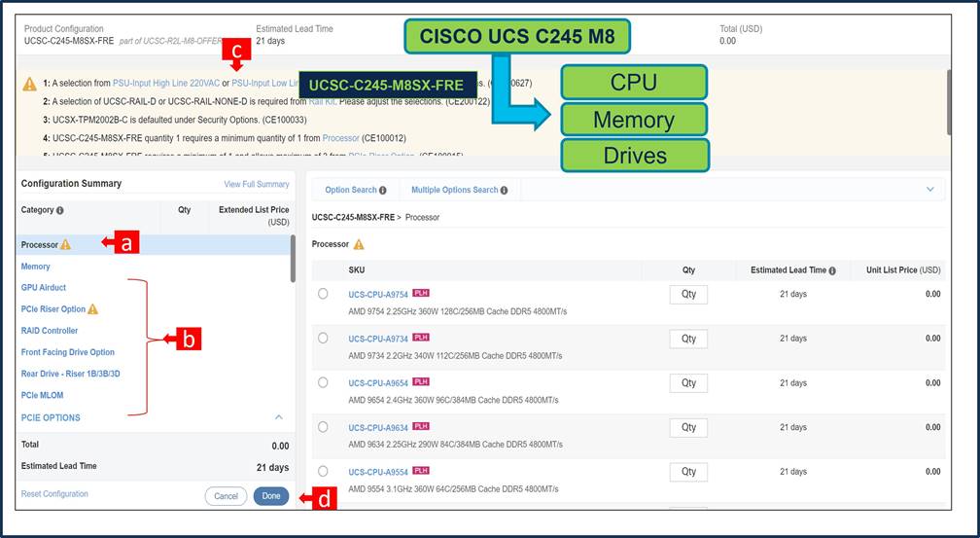Click Qty field for UCS-CPU-A9634
This screenshot has width=980, height=538.
click(x=688, y=428)
